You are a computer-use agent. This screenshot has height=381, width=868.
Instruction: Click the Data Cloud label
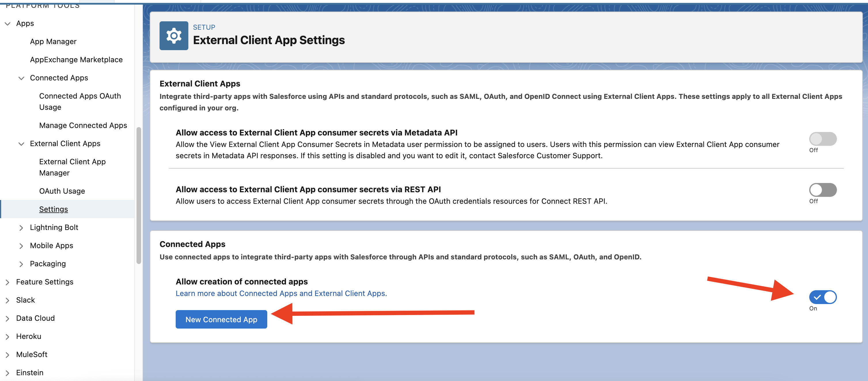tap(35, 318)
